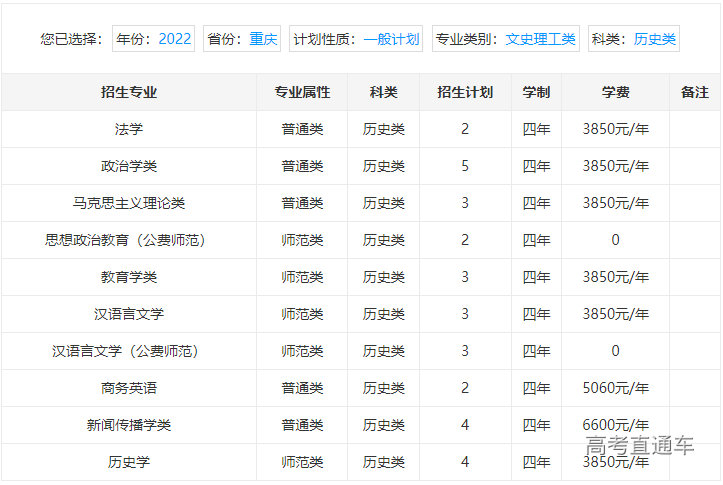Open the 法学 major entry
Viewport: 723px width, 485px height.
click(x=129, y=129)
